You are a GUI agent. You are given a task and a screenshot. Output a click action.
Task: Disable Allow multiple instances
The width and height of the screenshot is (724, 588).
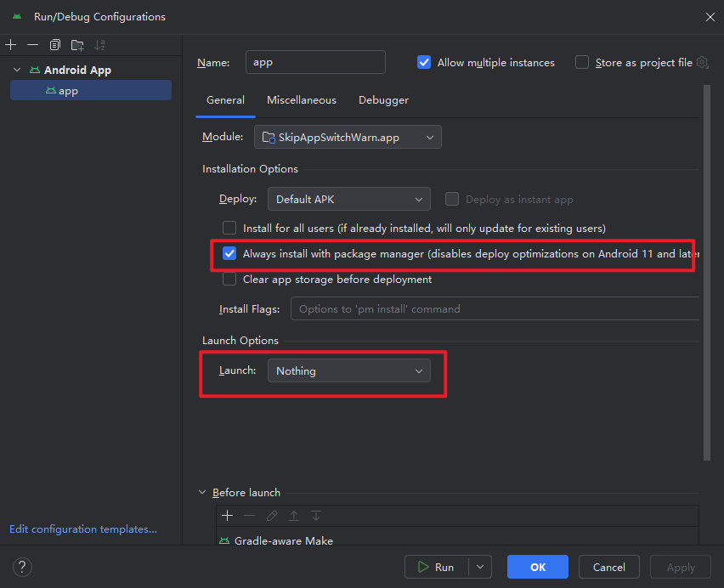(x=424, y=62)
